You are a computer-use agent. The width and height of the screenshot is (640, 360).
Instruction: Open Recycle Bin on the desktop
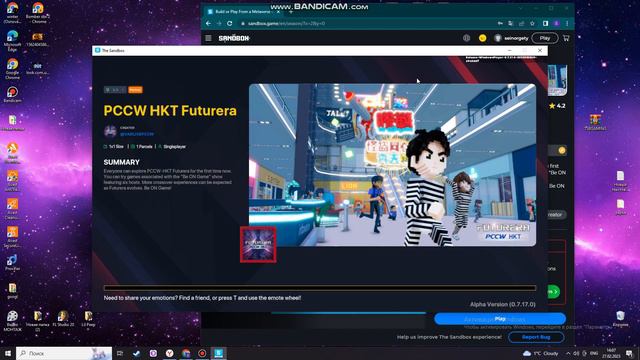(620, 319)
